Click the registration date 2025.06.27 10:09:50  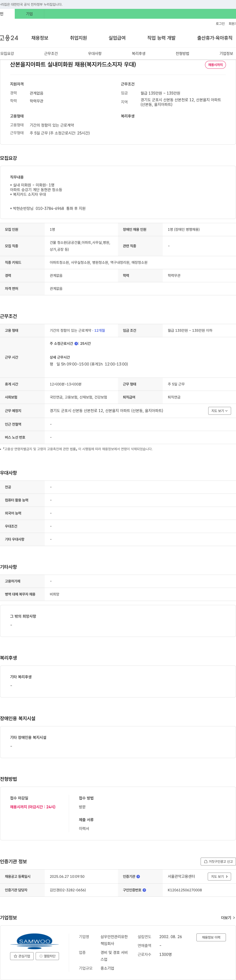[x=67, y=876]
